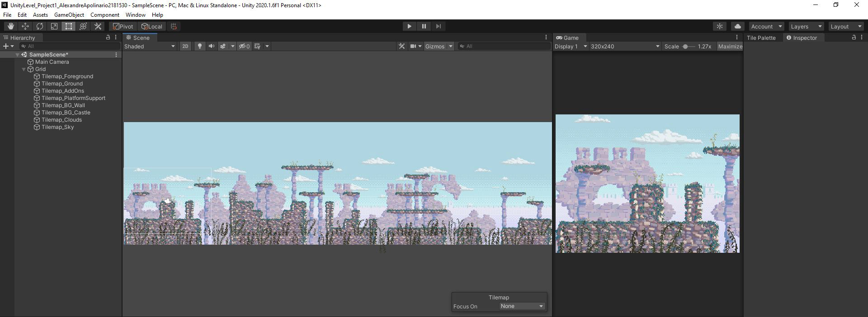Open the cloud Services button
The width and height of the screenshot is (868, 317).
(738, 26)
